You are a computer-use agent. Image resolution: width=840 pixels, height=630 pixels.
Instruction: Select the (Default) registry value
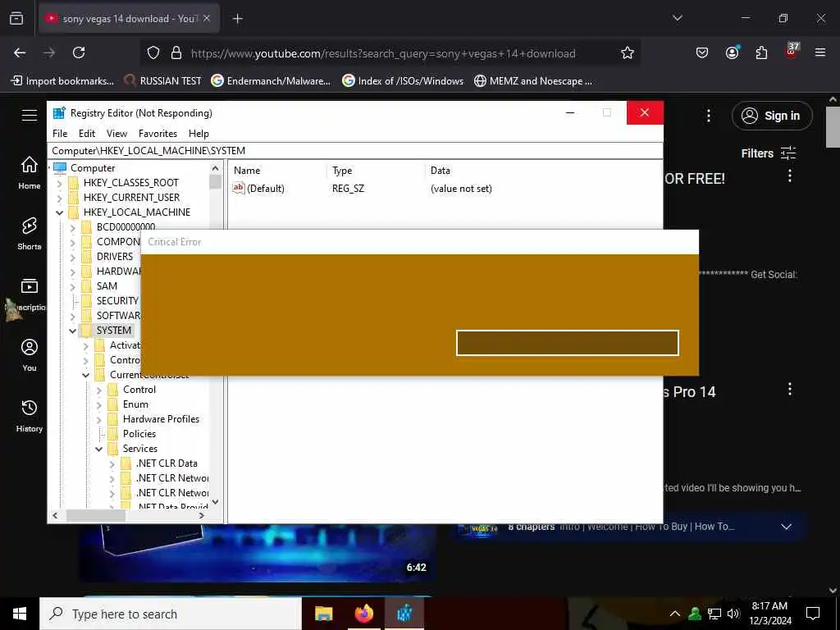pos(266,189)
